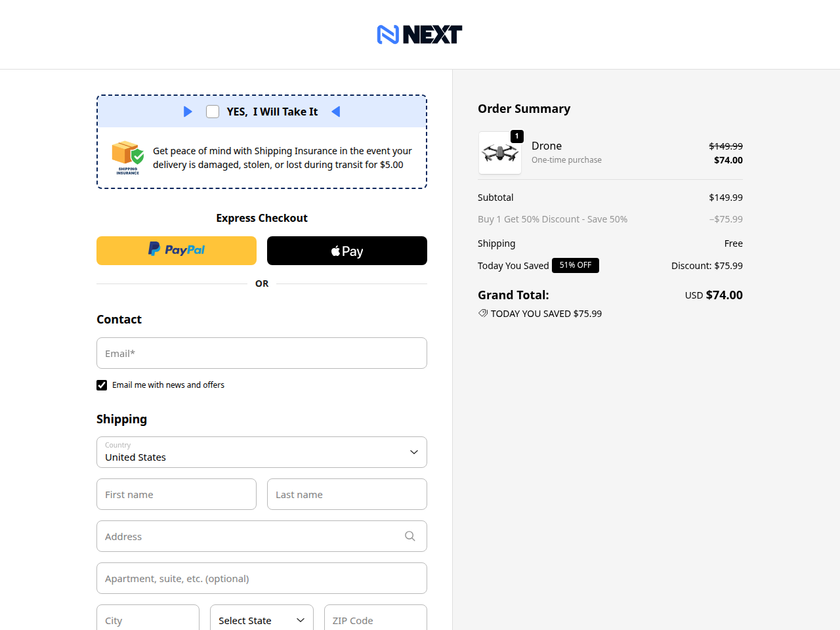Click the search magnifier in Address field
The height and width of the screenshot is (630, 840).
[x=410, y=536]
